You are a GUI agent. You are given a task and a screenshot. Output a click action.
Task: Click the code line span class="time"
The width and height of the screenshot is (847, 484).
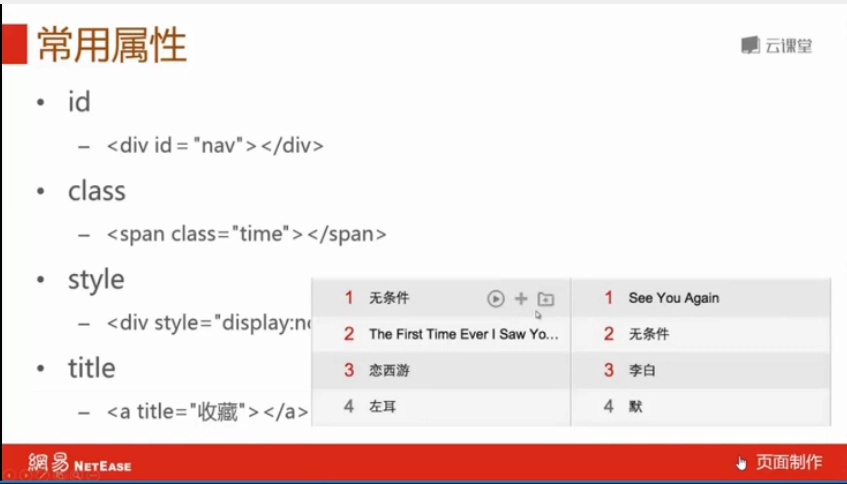(x=246, y=234)
